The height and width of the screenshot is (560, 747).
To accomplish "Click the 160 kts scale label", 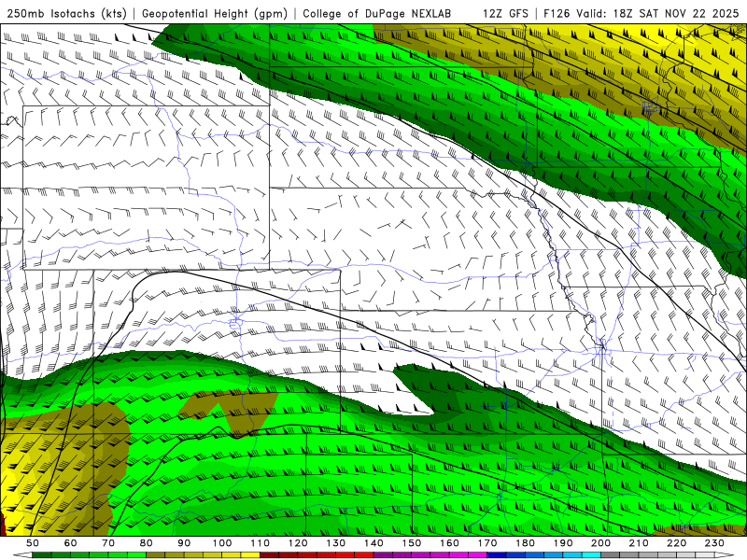I will (449, 543).
